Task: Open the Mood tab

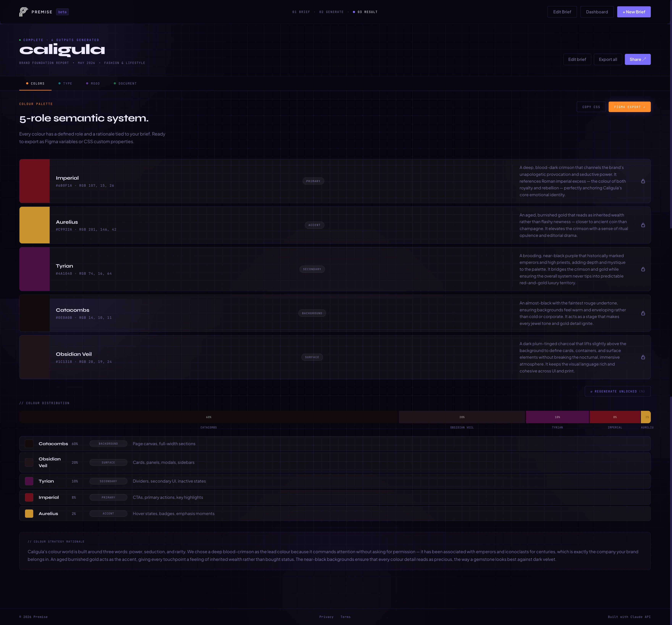Action: [x=93, y=83]
